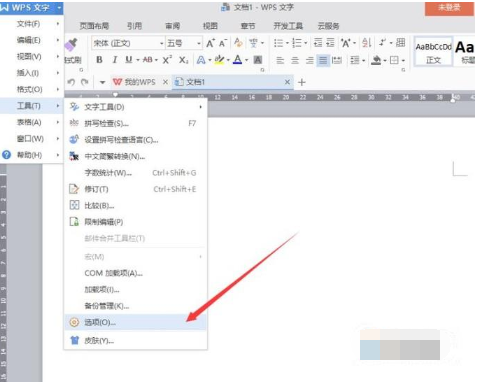
Task: Apply subscript formatting icon
Action: [183, 60]
